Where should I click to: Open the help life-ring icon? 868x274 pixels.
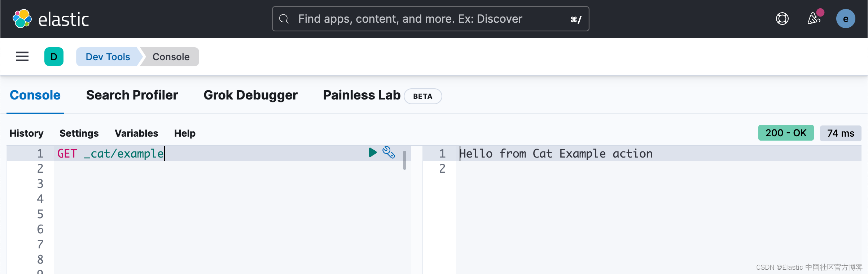tap(782, 19)
